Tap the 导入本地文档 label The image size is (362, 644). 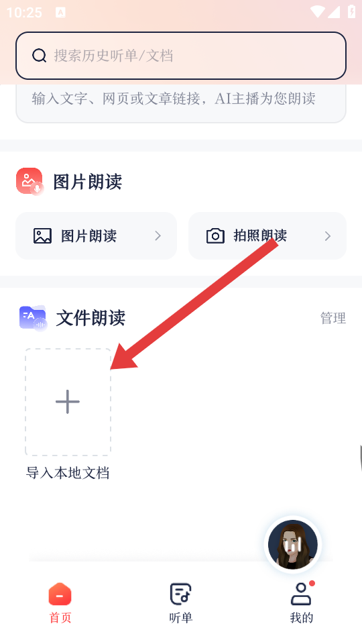(x=68, y=473)
